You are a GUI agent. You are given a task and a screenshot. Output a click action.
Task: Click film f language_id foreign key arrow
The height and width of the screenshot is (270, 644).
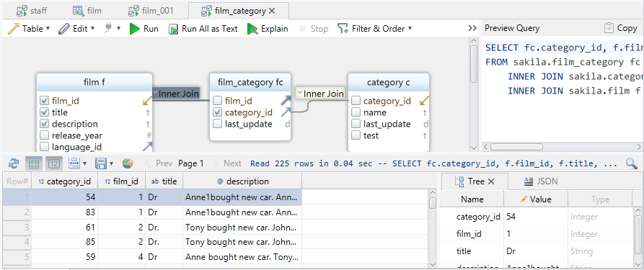click(147, 146)
